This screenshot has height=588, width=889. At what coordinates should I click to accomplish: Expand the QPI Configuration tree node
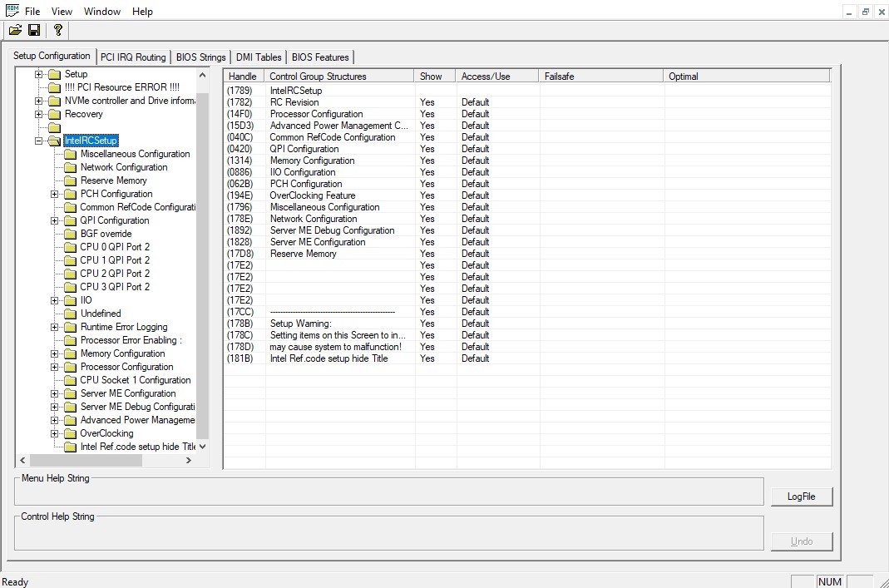[x=55, y=220]
